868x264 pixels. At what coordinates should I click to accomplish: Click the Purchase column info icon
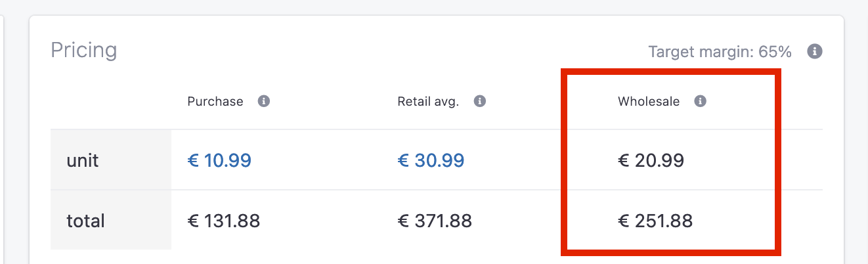pyautogui.click(x=264, y=102)
